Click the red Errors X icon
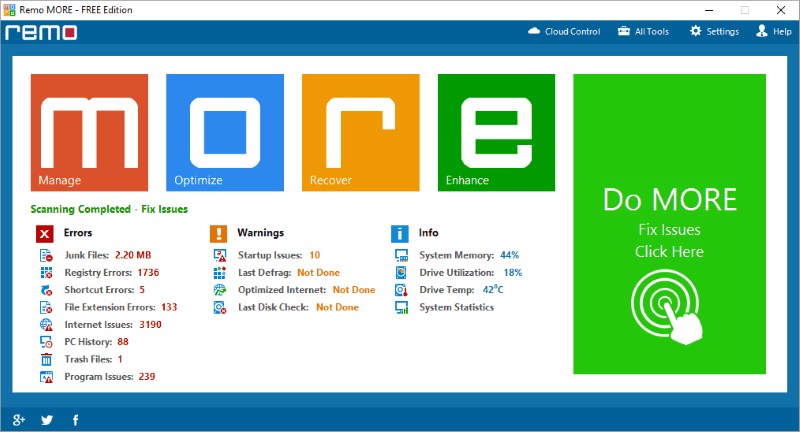Viewport: 800px width, 432px height. [44, 234]
